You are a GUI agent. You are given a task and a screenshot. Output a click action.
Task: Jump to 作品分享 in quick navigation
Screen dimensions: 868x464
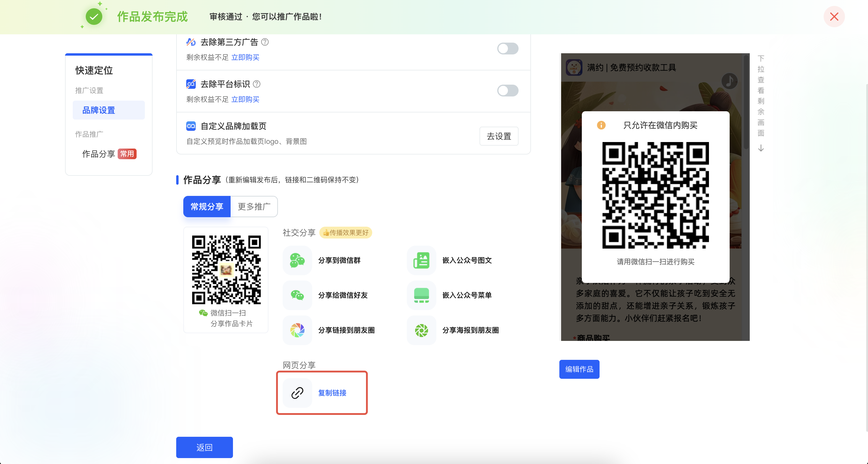coord(99,154)
